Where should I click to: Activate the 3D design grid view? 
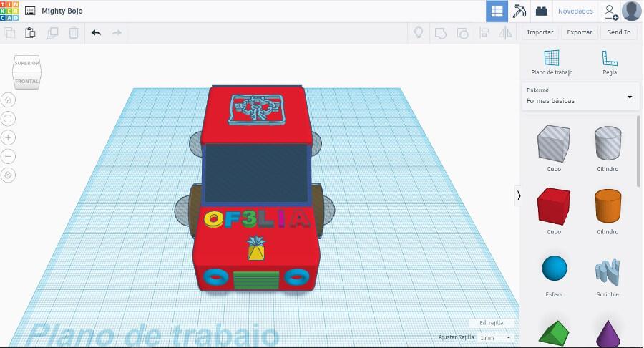(x=497, y=11)
